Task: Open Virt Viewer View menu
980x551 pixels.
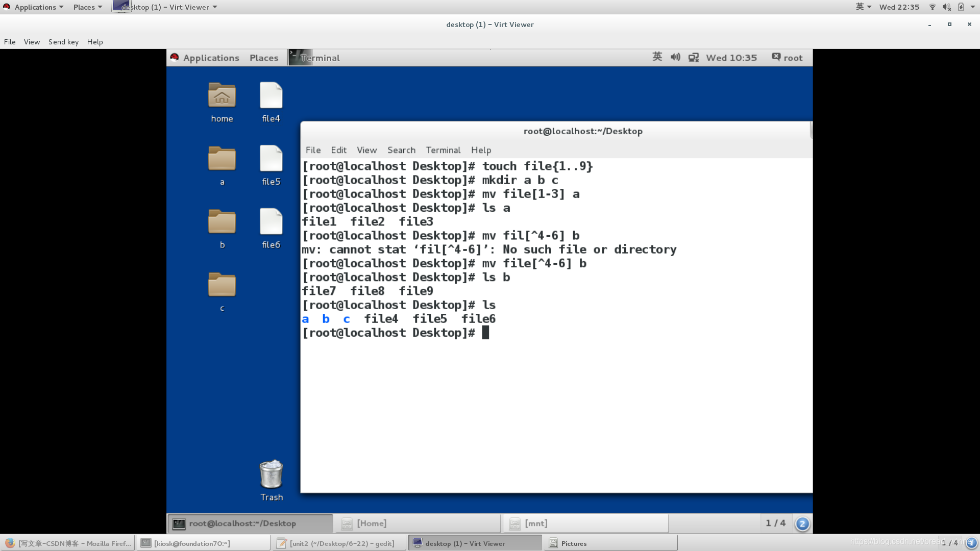Action: click(x=32, y=42)
